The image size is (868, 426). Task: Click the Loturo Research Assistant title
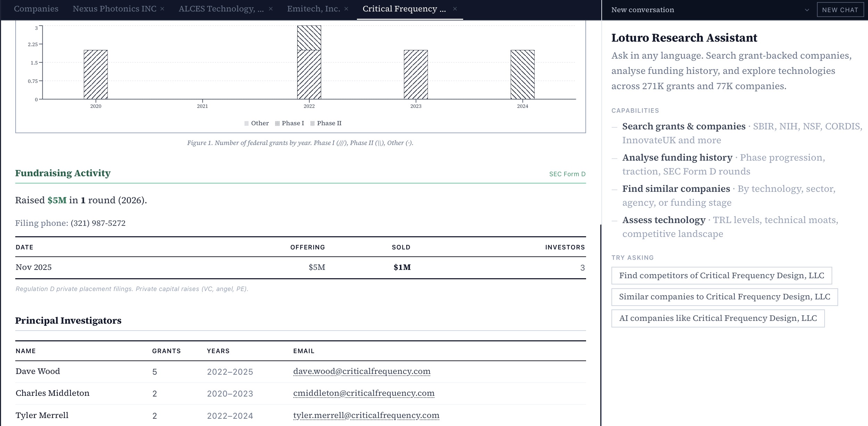[684, 38]
